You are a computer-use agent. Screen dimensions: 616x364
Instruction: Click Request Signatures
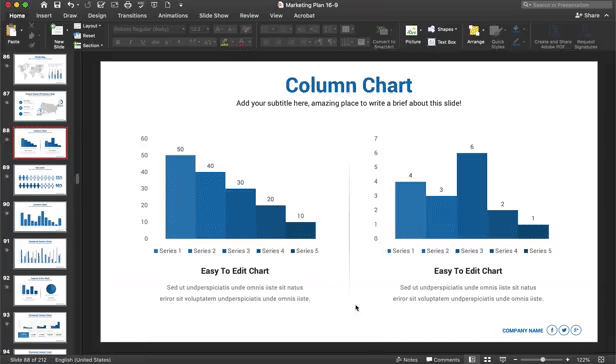585,37
